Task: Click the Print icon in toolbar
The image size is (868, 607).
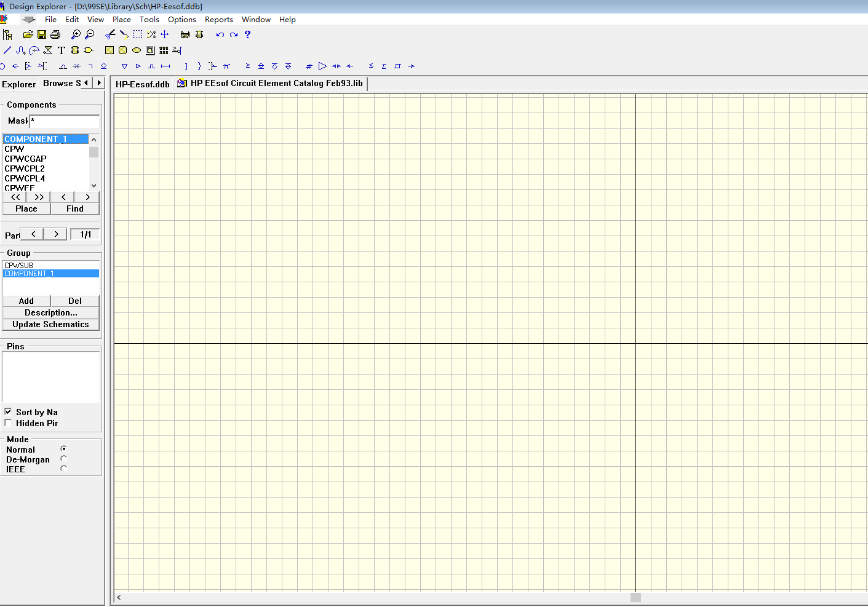Action: click(x=55, y=35)
